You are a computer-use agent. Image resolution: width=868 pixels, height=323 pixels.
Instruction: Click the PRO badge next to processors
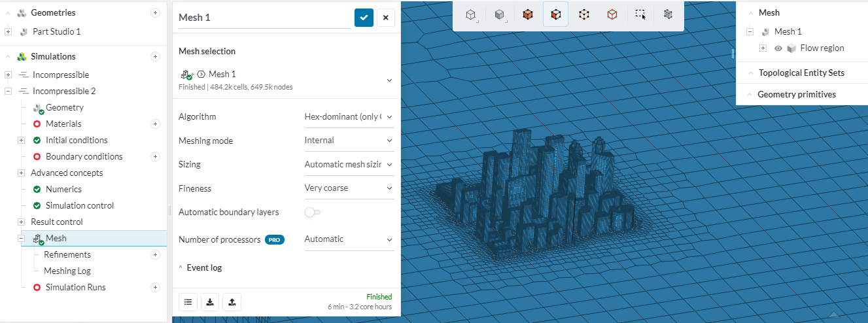point(274,240)
